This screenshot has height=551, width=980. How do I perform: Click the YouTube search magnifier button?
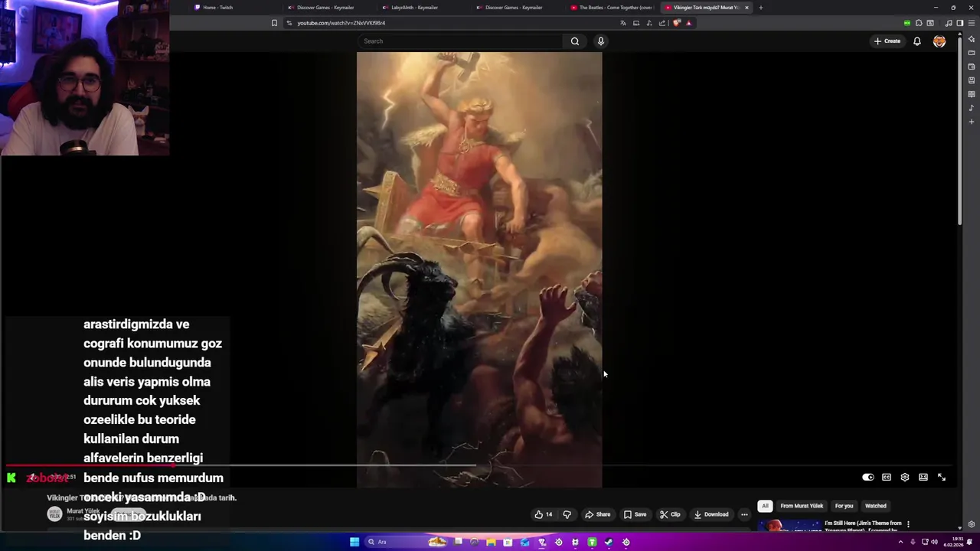(x=575, y=41)
